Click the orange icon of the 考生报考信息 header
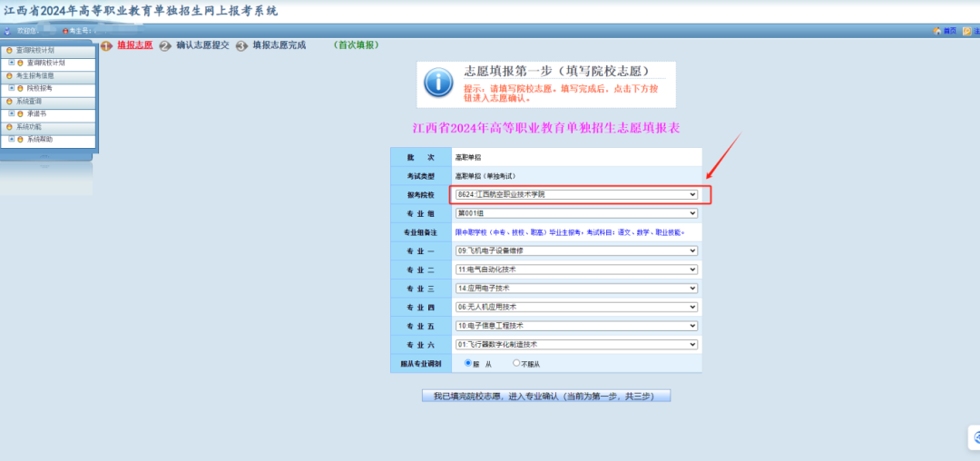Image resolution: width=980 pixels, height=461 pixels. (9, 75)
